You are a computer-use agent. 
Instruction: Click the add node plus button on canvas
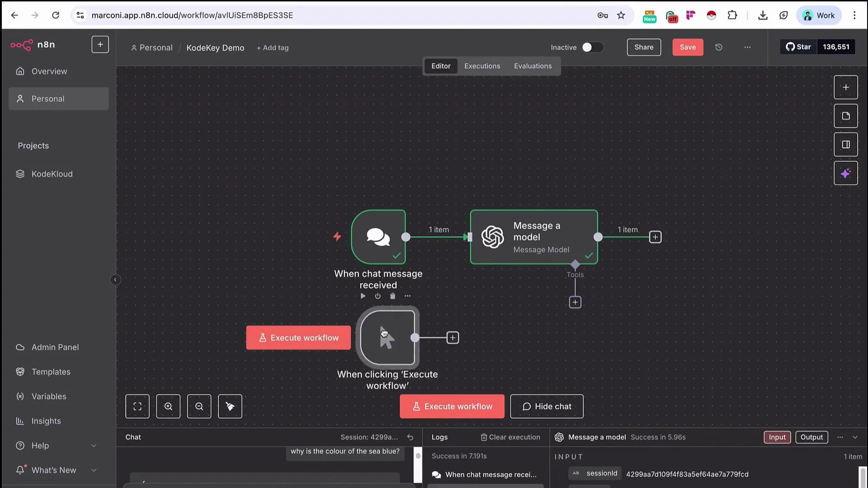point(845,87)
